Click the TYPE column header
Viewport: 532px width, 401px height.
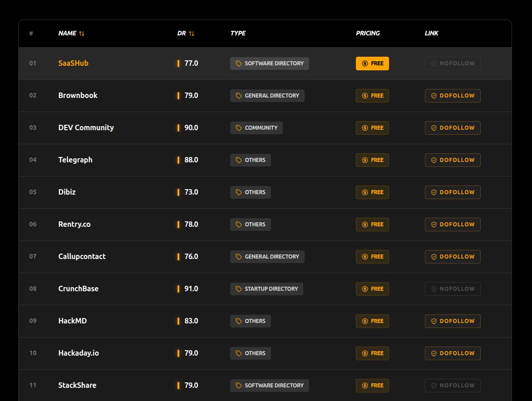tap(238, 33)
